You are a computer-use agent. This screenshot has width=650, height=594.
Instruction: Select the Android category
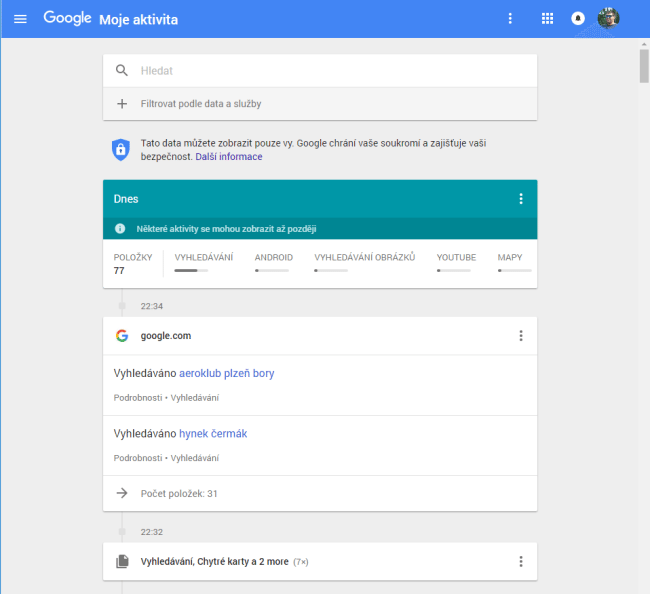point(274,257)
